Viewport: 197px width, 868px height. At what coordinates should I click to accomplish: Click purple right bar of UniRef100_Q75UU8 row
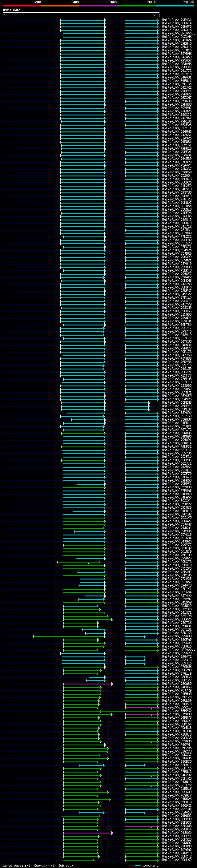pyautogui.click(x=142, y=714)
